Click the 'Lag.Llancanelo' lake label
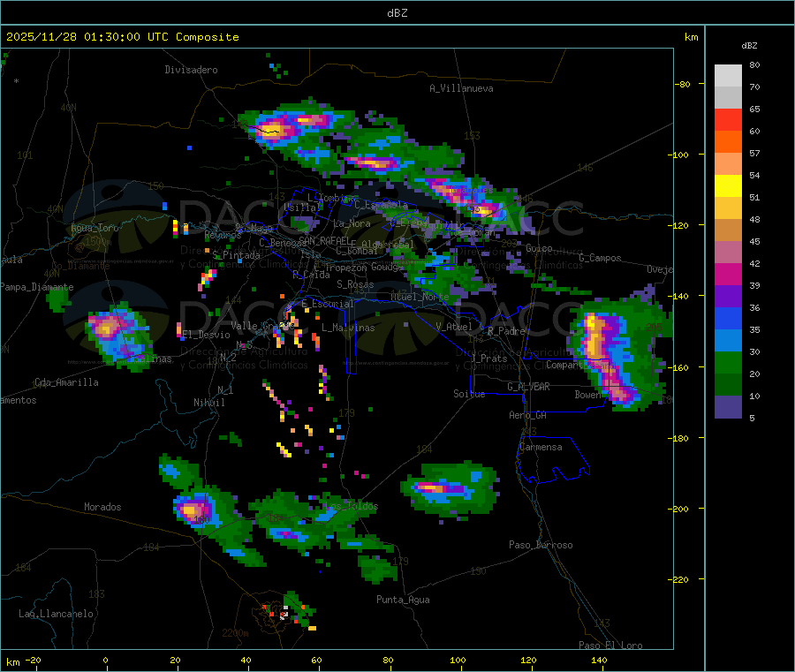The image size is (795, 672). (x=57, y=614)
